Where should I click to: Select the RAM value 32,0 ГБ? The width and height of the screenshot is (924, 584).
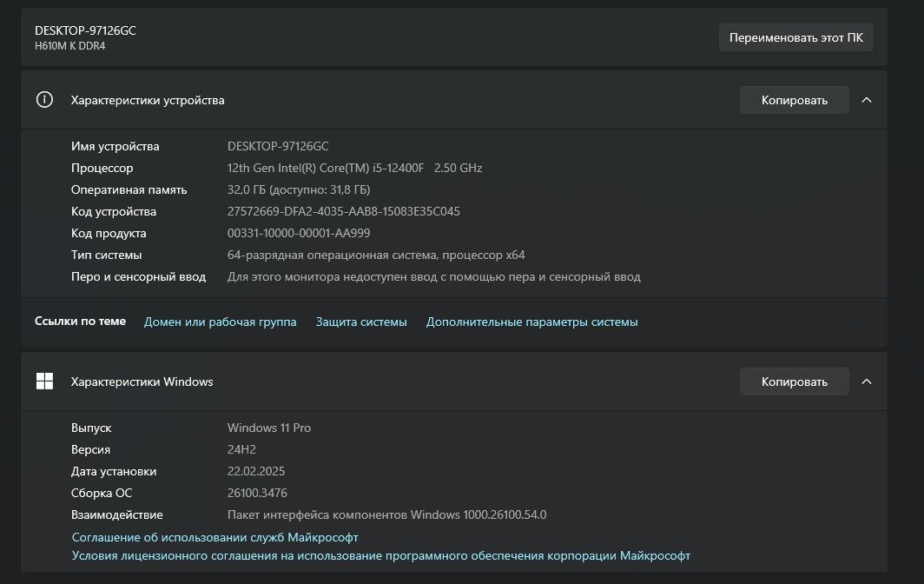point(299,190)
